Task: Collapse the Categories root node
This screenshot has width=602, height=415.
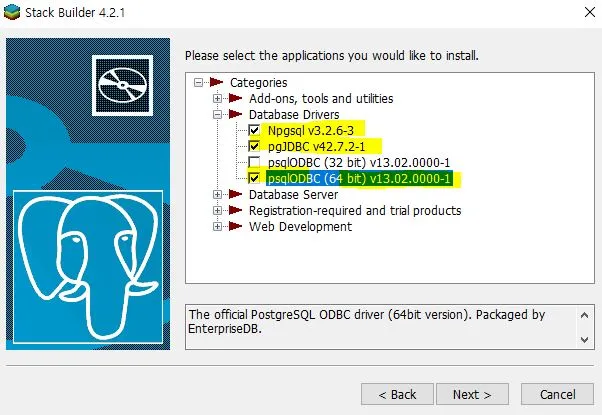Action: tap(198, 82)
